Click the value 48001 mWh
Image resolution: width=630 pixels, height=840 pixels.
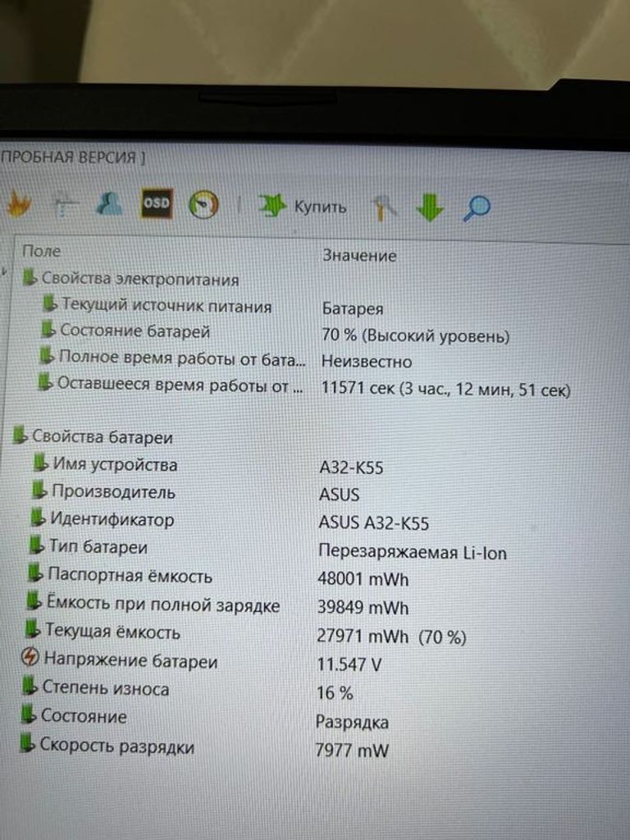tap(363, 579)
